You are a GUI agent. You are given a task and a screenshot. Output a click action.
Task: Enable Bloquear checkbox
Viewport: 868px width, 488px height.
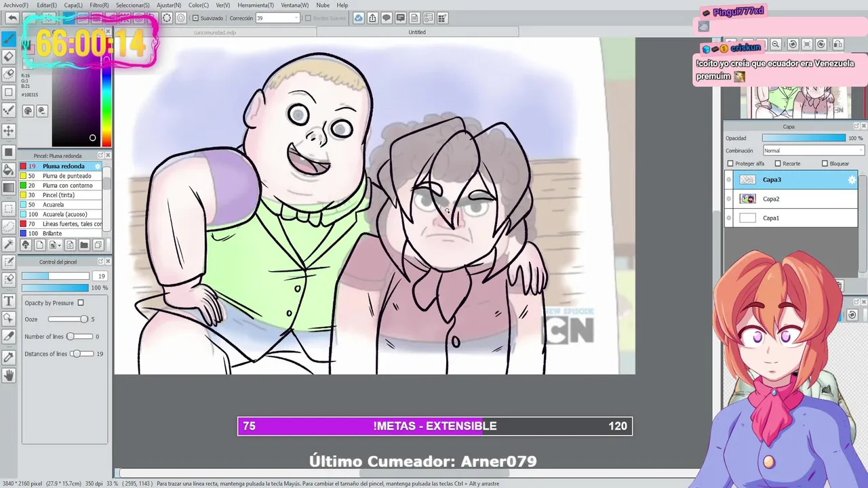[x=825, y=163]
